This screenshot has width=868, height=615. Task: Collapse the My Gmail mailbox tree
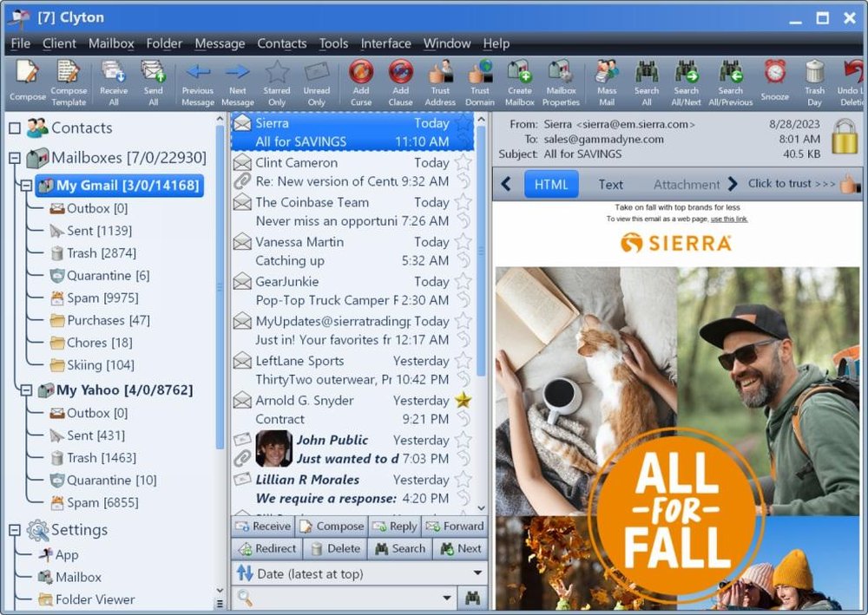tap(30, 185)
